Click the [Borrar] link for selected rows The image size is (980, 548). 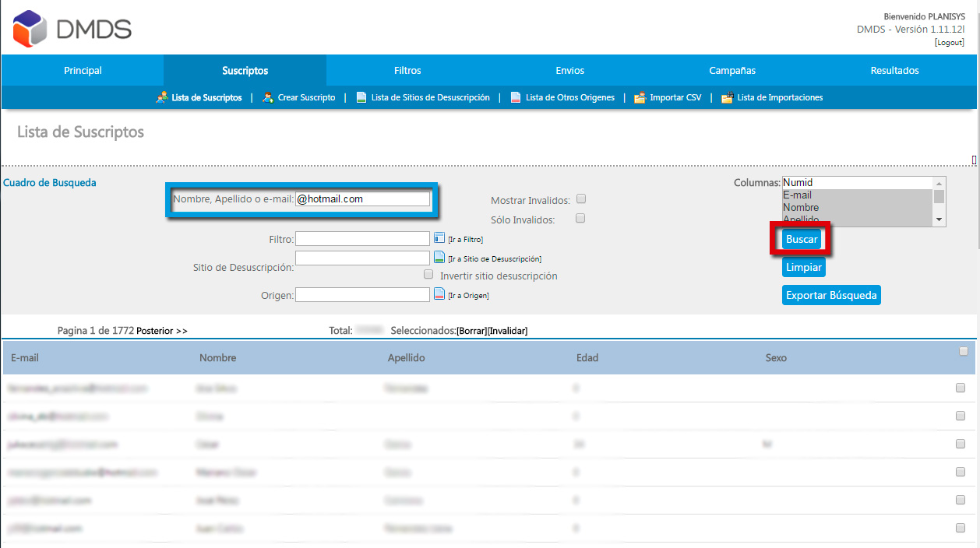(x=472, y=331)
